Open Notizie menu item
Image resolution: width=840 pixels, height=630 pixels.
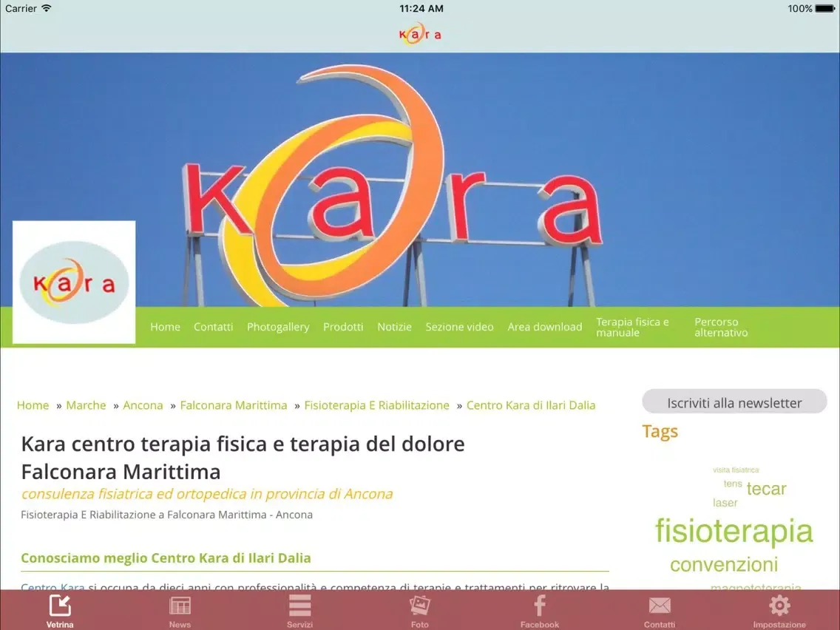point(394,327)
